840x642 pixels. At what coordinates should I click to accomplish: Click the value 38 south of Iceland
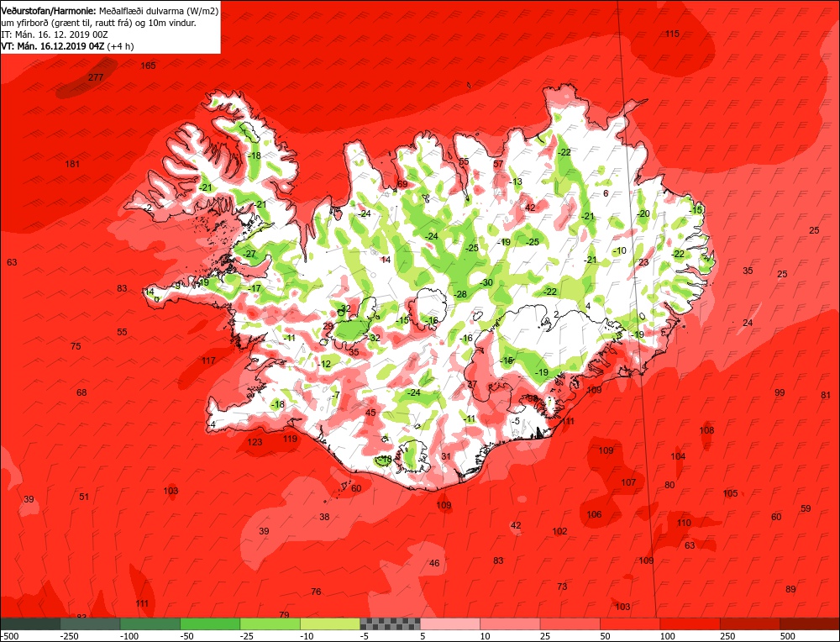click(324, 517)
